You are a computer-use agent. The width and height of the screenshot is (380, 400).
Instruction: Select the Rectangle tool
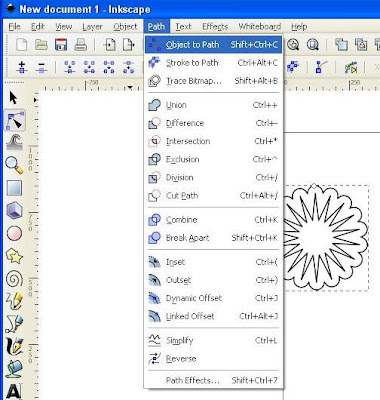(14, 188)
